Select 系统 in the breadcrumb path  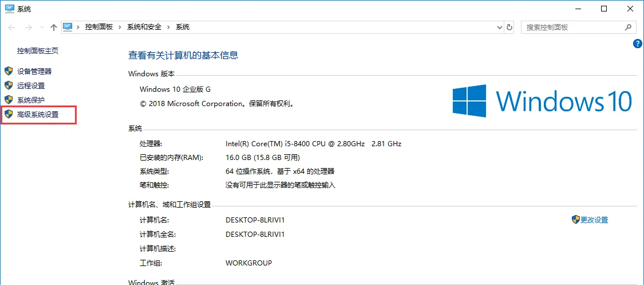[183, 28]
